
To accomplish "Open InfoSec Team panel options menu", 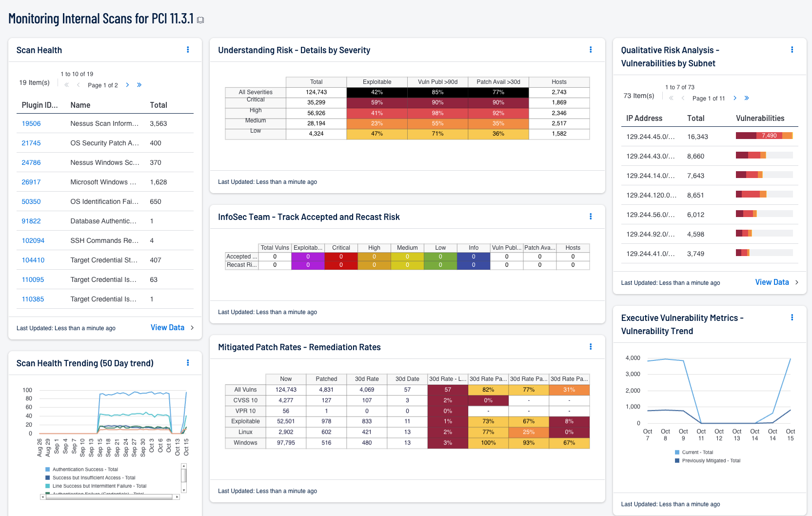I will click(x=591, y=217).
